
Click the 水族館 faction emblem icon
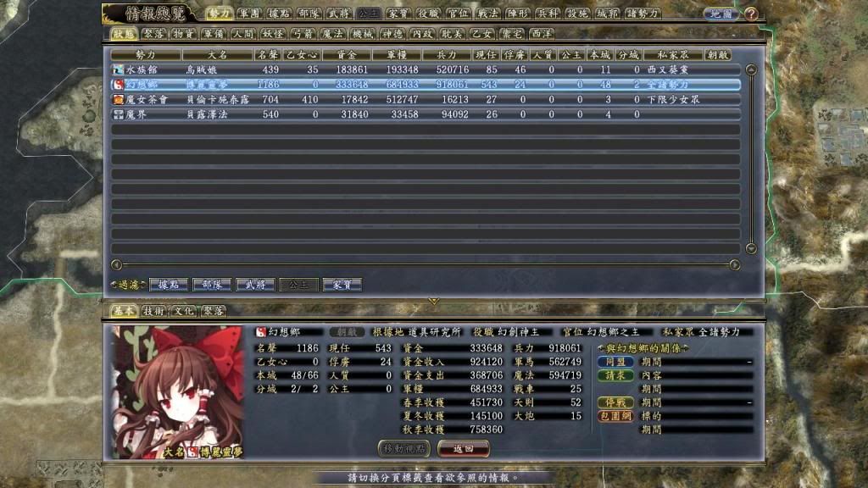tap(119, 69)
